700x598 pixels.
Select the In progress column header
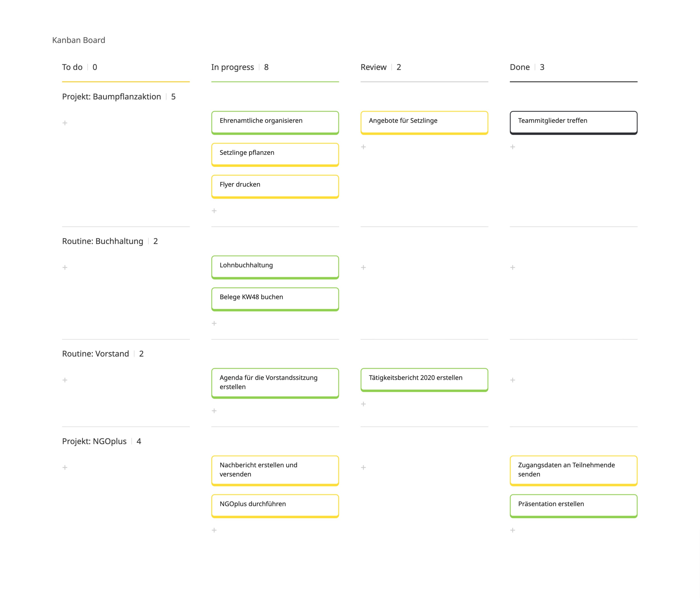pyautogui.click(x=232, y=67)
